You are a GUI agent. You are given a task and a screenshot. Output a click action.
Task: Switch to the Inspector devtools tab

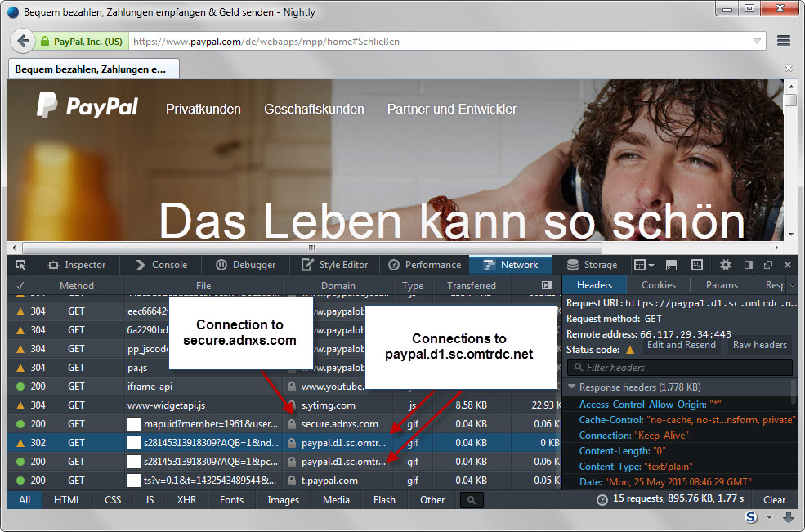pos(77,265)
